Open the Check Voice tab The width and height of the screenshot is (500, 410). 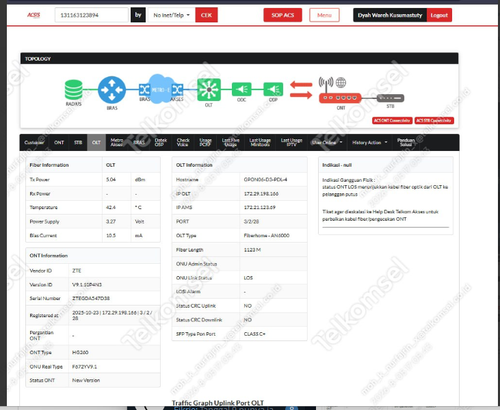coord(183,142)
